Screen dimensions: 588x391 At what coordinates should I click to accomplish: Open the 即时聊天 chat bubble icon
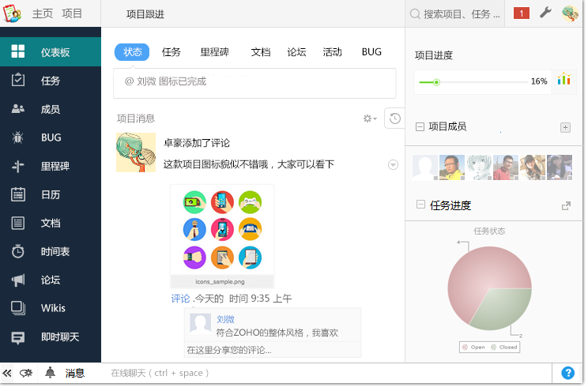pos(18,337)
